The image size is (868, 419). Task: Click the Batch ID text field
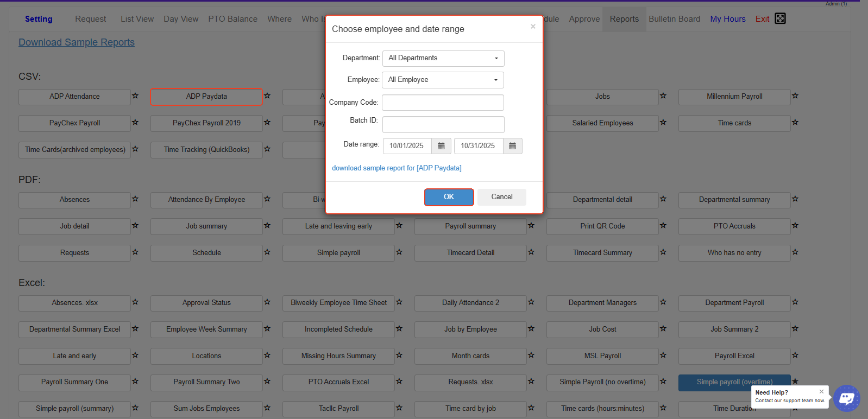click(x=443, y=124)
